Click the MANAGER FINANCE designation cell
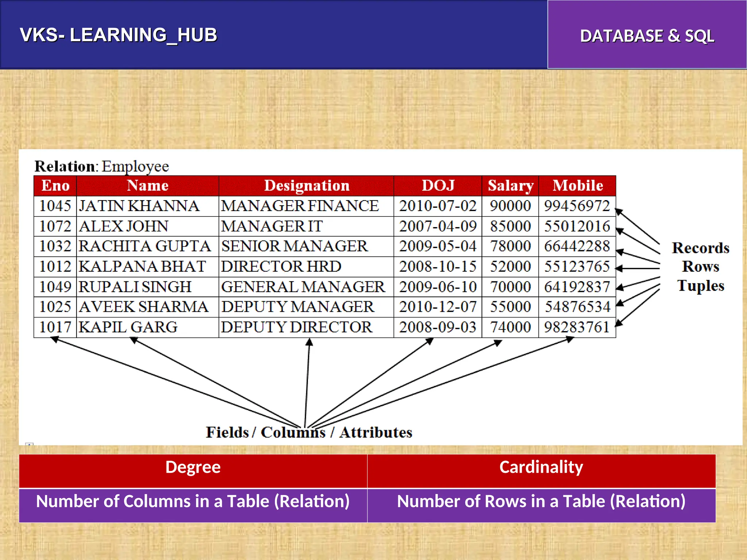The width and height of the screenshot is (747, 560). point(306,206)
